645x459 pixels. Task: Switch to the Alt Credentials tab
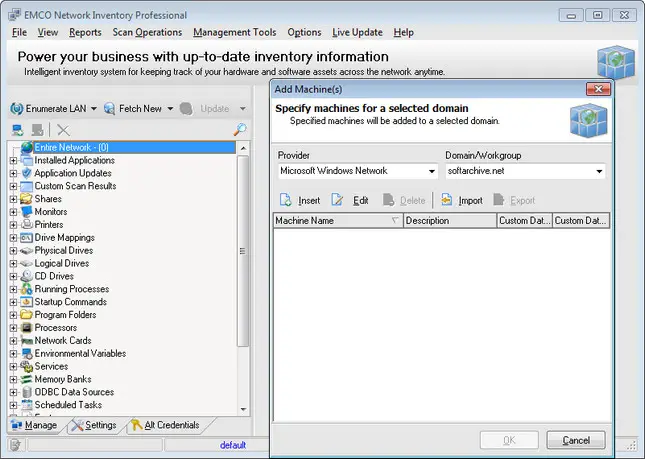165,425
